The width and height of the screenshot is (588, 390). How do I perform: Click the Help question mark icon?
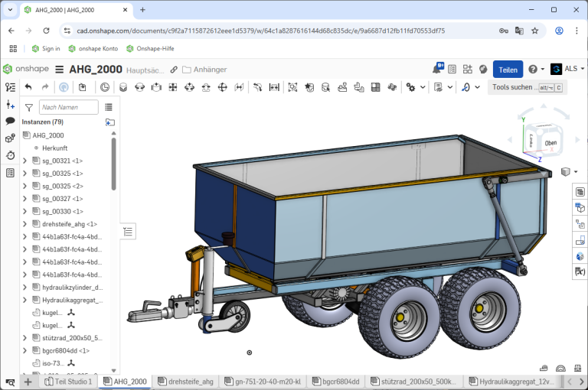pos(533,69)
